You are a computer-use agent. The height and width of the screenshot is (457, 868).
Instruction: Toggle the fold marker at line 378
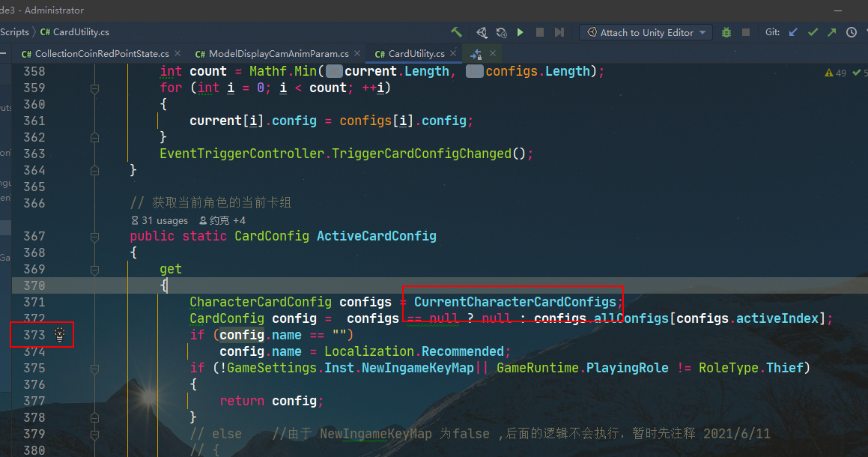94,418
